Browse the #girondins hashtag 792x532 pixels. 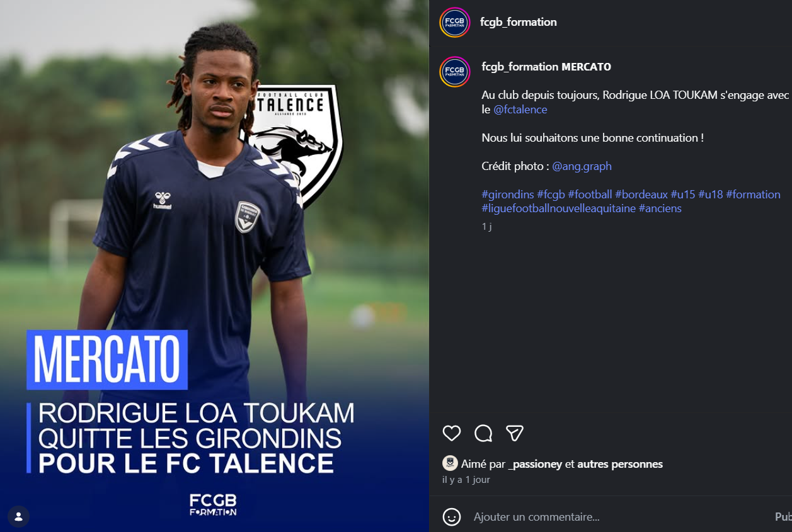[x=508, y=195]
